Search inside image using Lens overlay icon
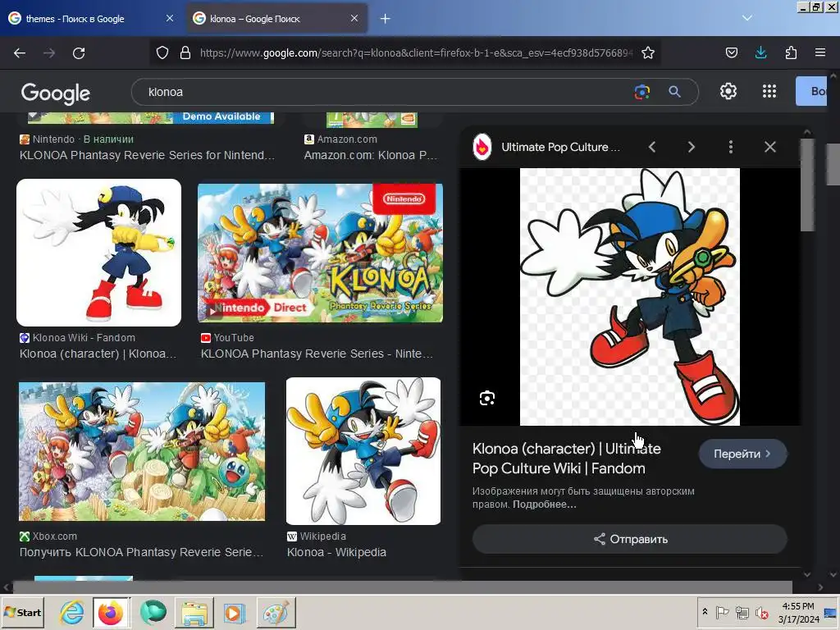This screenshot has width=840, height=630. click(x=487, y=398)
